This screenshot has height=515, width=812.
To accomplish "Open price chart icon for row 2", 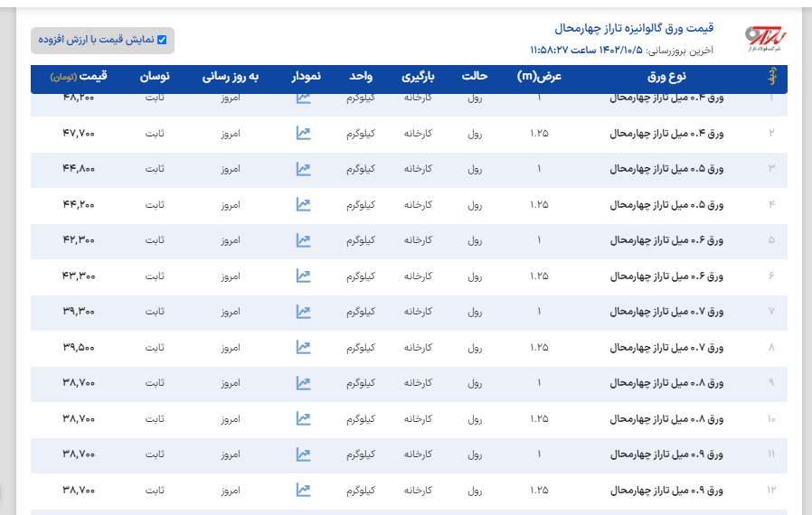I will tap(303, 133).
